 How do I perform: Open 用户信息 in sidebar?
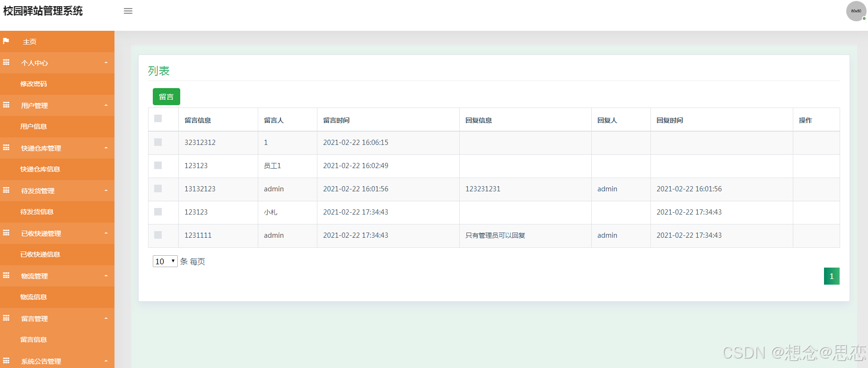pyautogui.click(x=34, y=126)
